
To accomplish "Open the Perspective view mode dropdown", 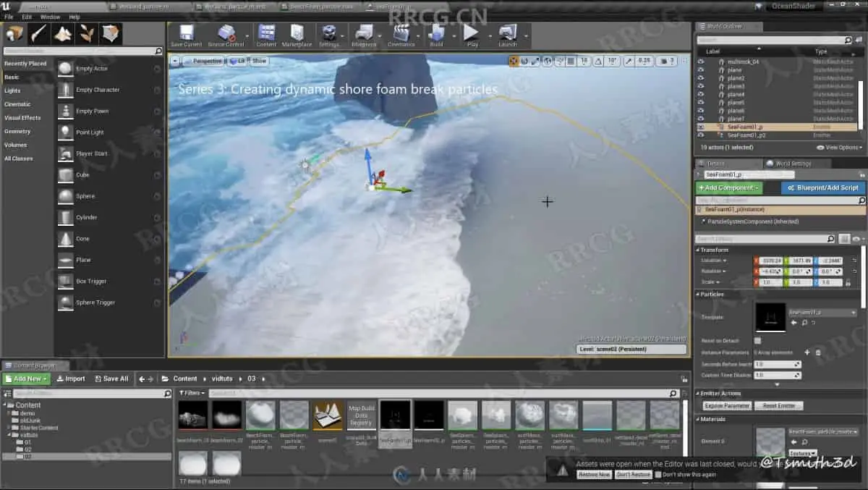I will coord(204,62).
